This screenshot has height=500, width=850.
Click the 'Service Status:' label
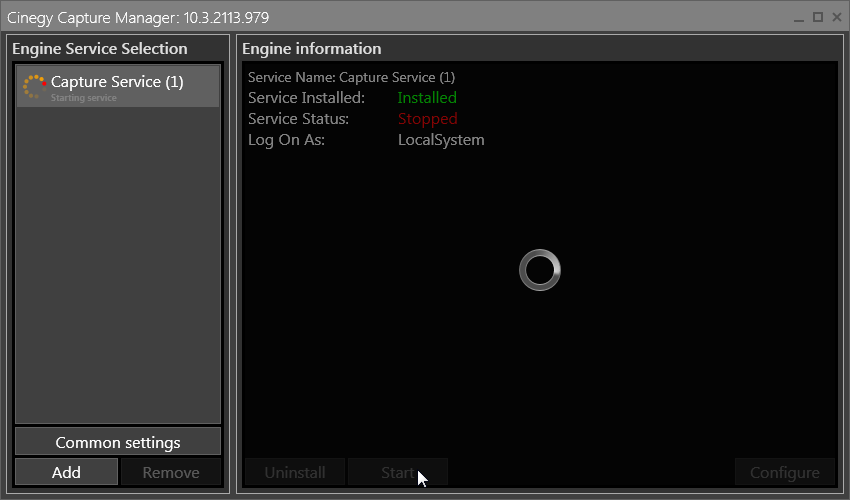[298, 119]
